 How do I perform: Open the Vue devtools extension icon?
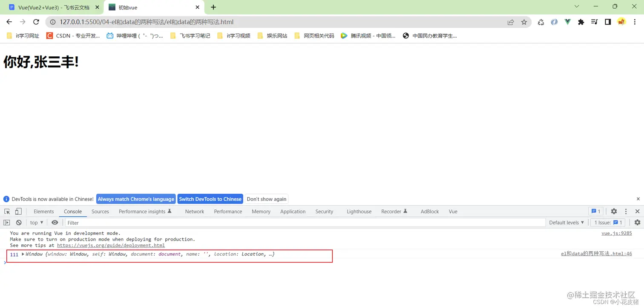point(567,22)
